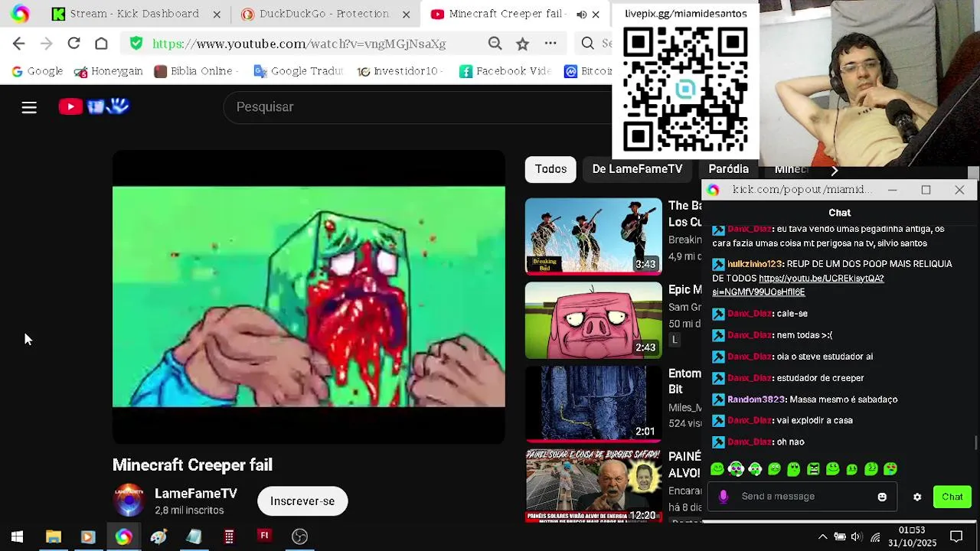Open the dark cave 2:01 video thumbnail
Image resolution: width=980 pixels, height=551 pixels.
click(x=593, y=403)
